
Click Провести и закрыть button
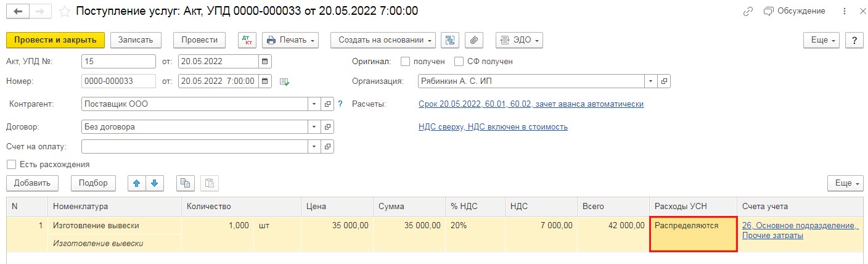55,40
